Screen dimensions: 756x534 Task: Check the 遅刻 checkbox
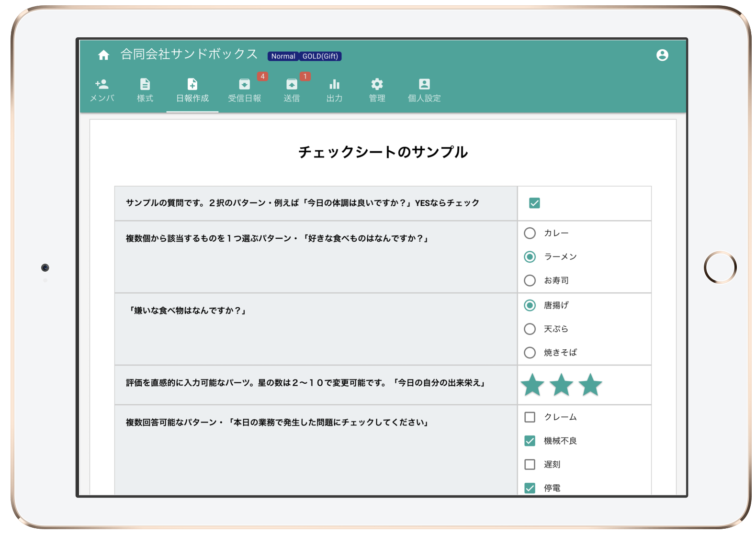pyautogui.click(x=530, y=465)
